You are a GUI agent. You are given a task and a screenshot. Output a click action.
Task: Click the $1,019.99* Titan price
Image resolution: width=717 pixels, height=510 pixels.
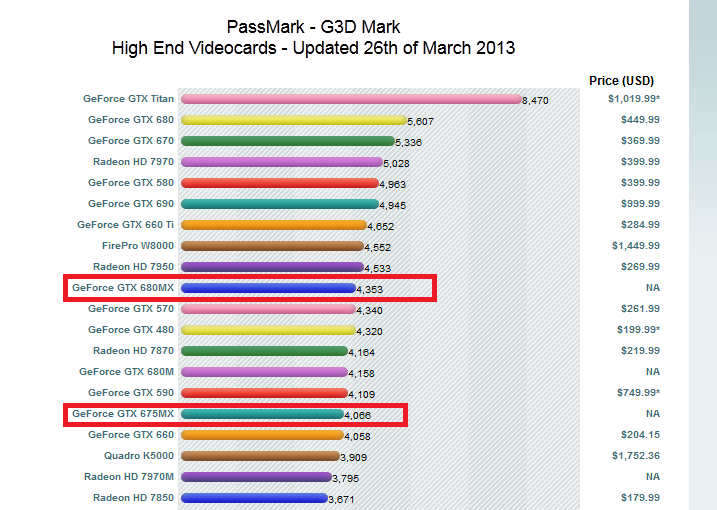click(x=634, y=99)
